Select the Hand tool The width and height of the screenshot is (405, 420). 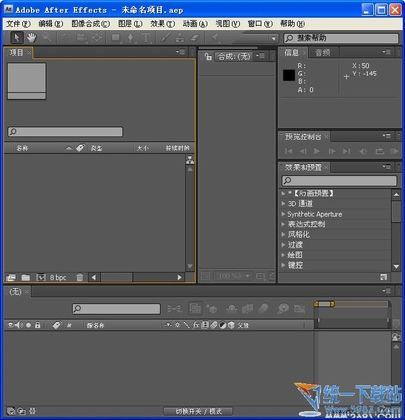point(31,38)
